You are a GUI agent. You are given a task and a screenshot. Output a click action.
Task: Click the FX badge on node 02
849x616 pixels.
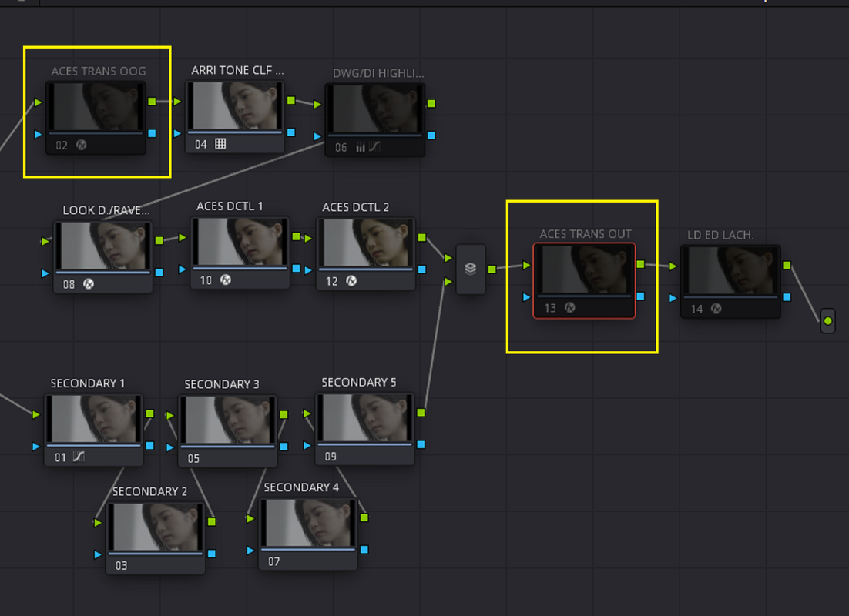tap(81, 145)
